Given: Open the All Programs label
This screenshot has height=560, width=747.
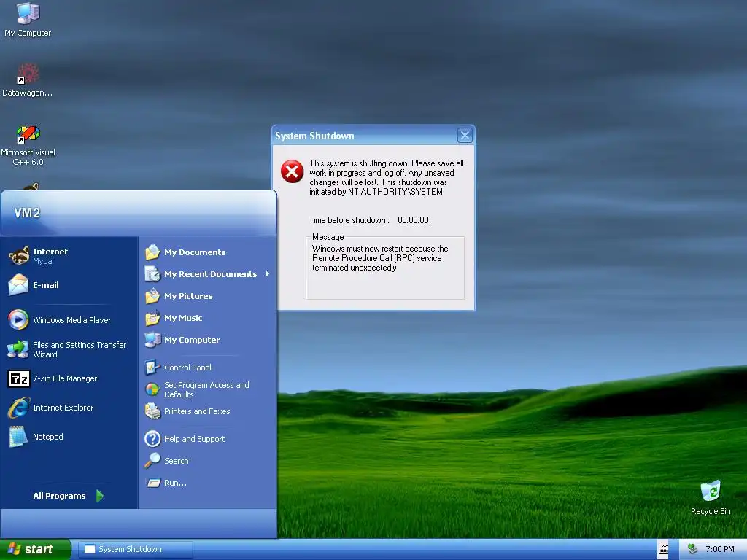Looking at the screenshot, I should click(x=59, y=496).
